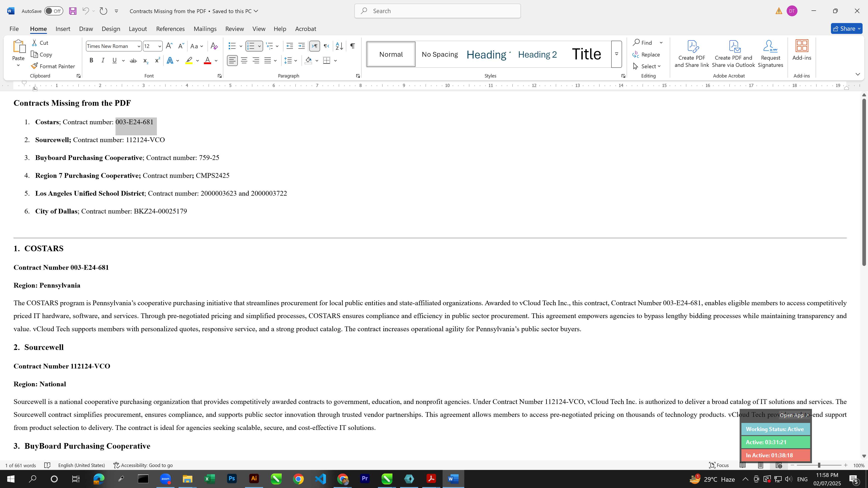The width and height of the screenshot is (868, 488).
Task: Click the Cut scissors icon
Action: coord(34,43)
